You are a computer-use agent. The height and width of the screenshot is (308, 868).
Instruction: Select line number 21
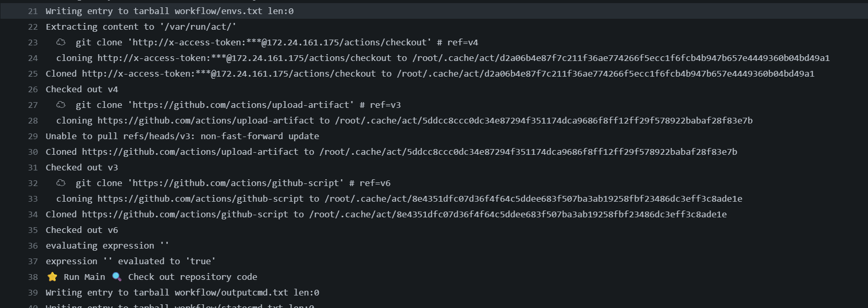pyautogui.click(x=33, y=11)
